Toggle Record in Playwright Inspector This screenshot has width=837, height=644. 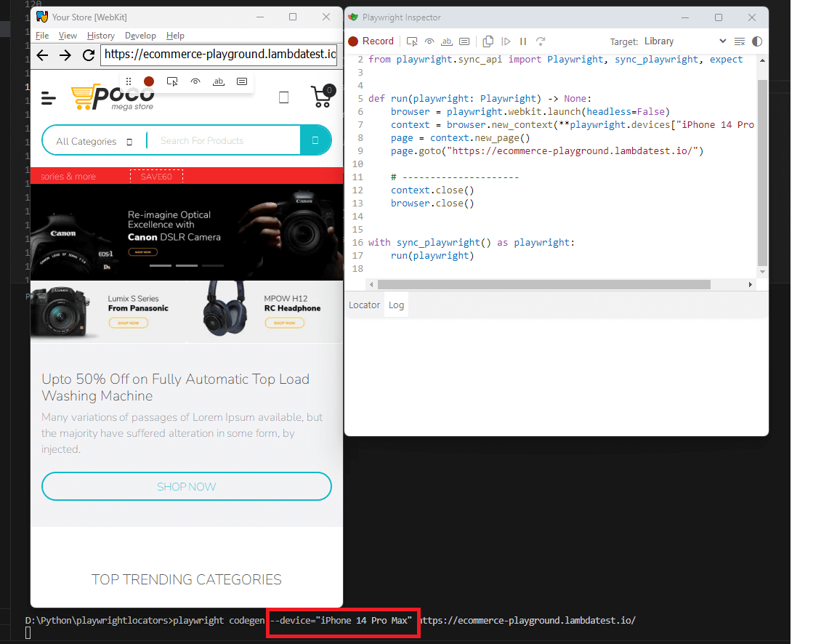coord(371,41)
